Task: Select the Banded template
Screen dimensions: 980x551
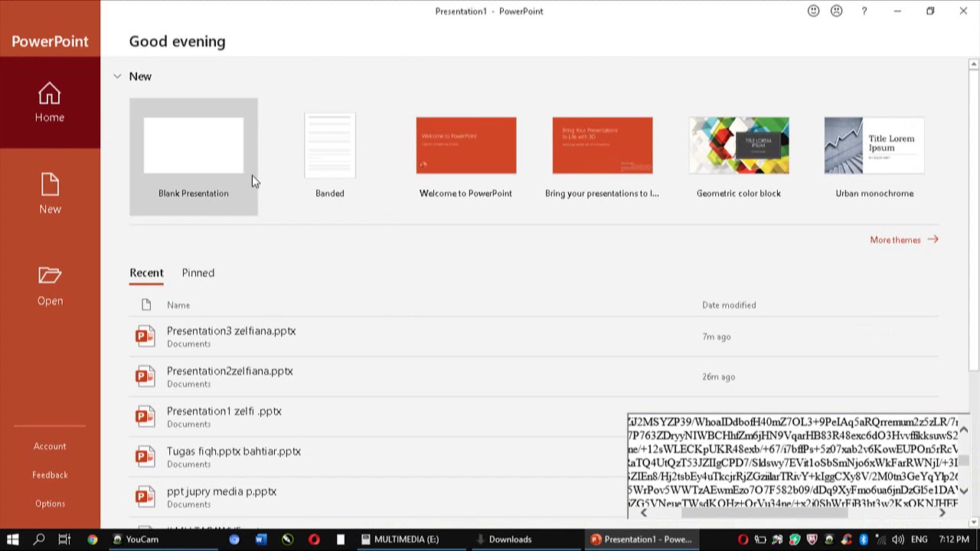Action: [x=330, y=157]
